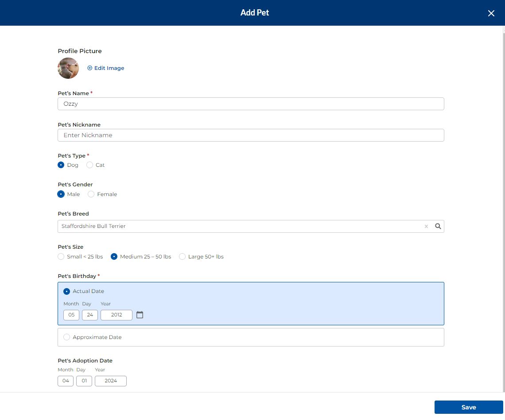Select Small under 25 lbs size
Image resolution: width=505 pixels, height=420 pixels.
point(61,257)
